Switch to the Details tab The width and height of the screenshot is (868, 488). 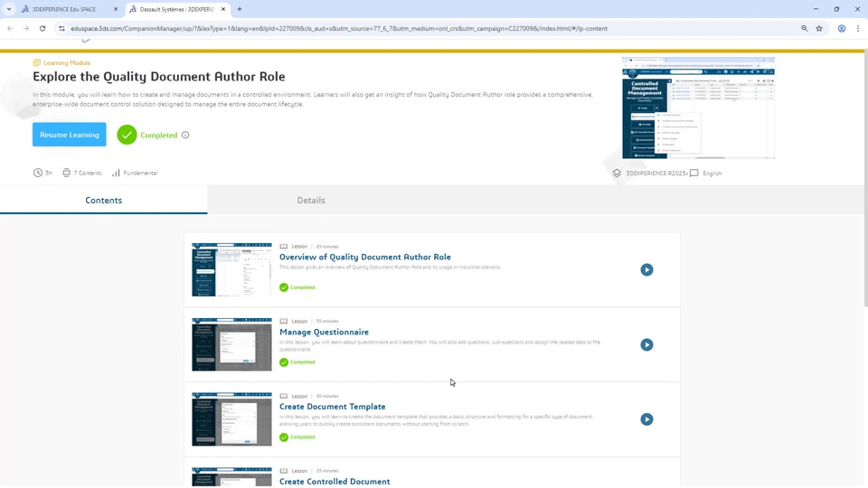[311, 201]
